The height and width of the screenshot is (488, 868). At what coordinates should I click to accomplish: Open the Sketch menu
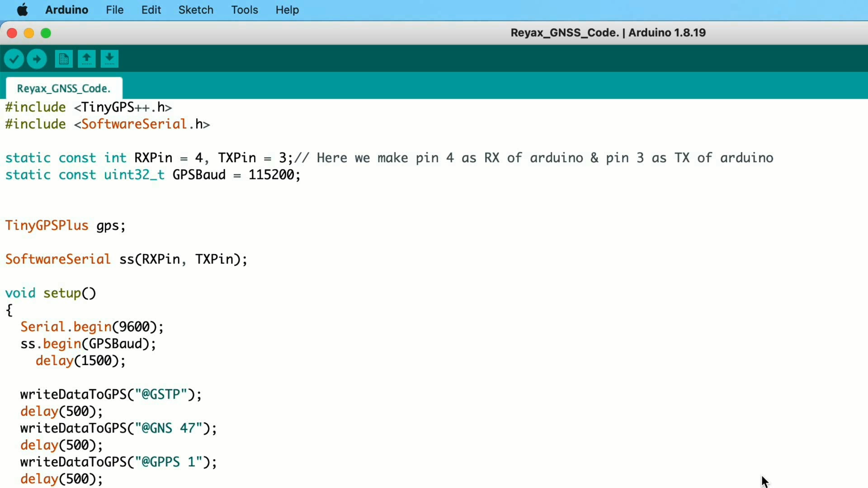pyautogui.click(x=196, y=10)
